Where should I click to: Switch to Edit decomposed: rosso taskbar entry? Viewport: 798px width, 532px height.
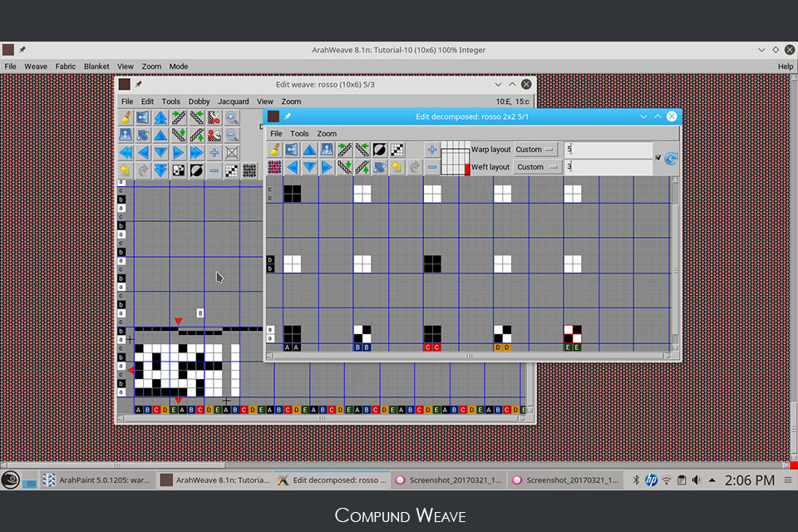tap(332, 480)
